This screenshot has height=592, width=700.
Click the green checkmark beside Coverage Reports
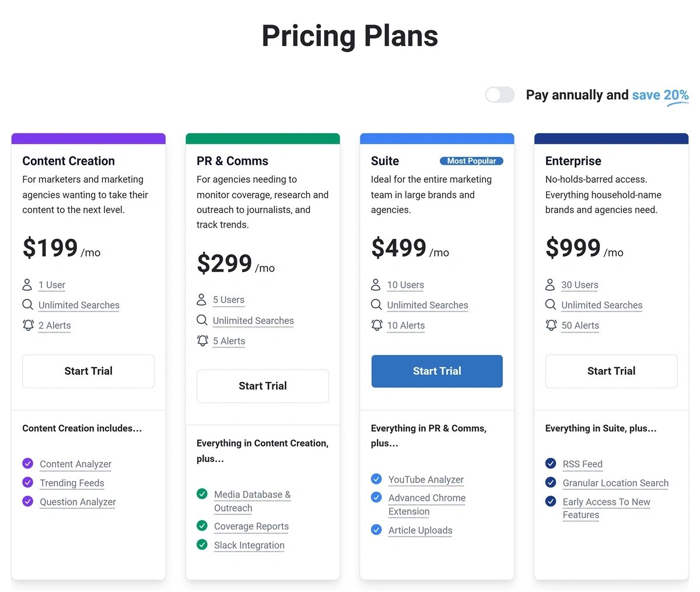[x=202, y=525]
